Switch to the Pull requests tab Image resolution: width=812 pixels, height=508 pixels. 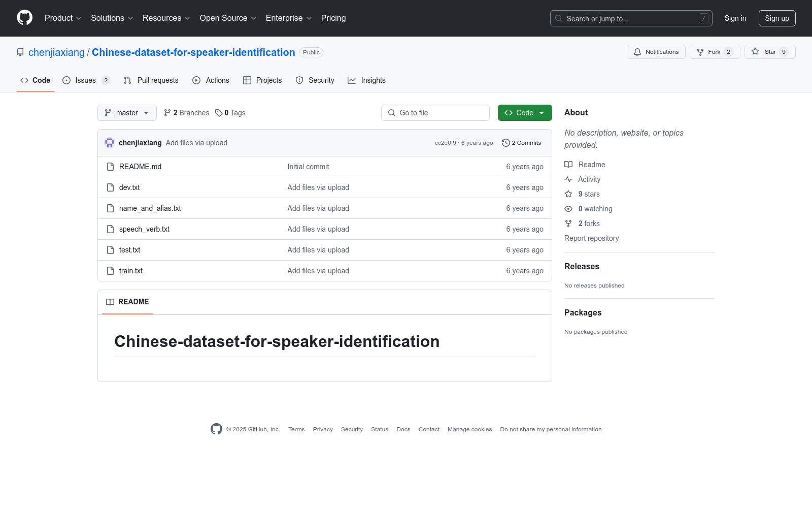click(151, 80)
